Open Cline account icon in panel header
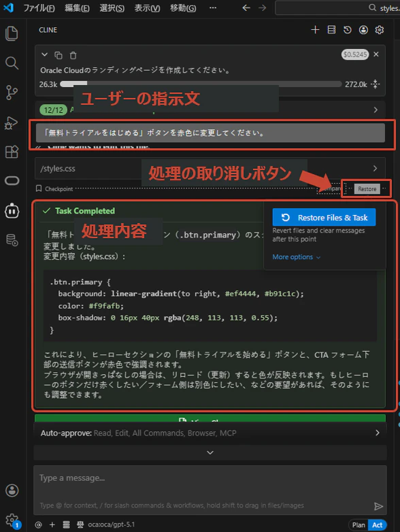Image resolution: width=400 pixels, height=532 pixels. [x=363, y=30]
